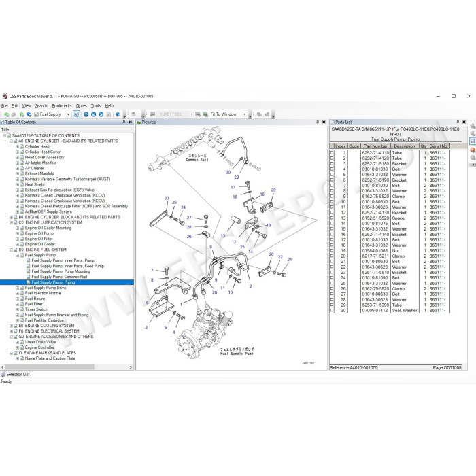The width and height of the screenshot is (476, 476).
Task: Click the blue up-arrow circle icon
Action: coord(86,114)
